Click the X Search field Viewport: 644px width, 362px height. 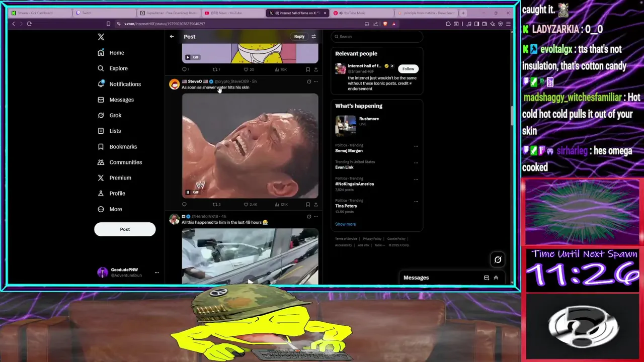click(x=377, y=37)
